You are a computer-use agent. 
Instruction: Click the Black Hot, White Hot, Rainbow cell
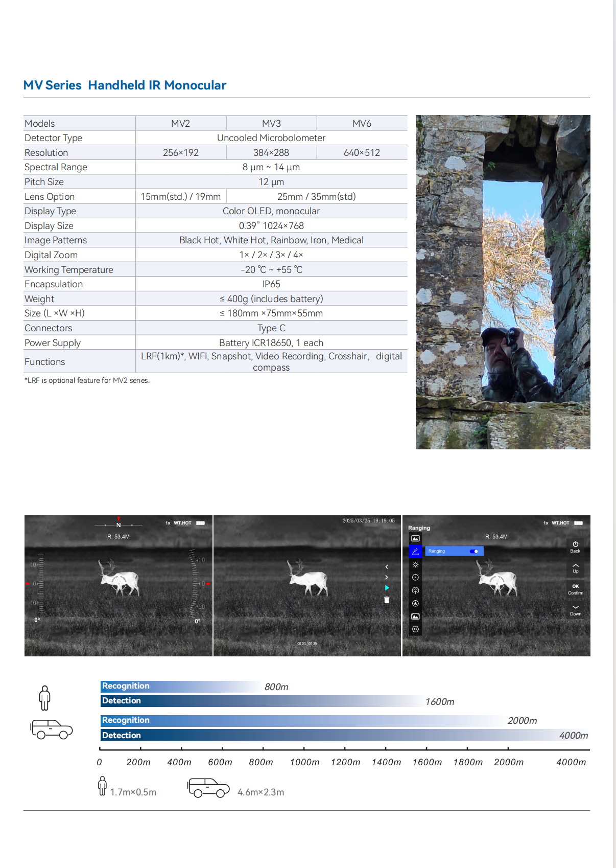[271, 240]
